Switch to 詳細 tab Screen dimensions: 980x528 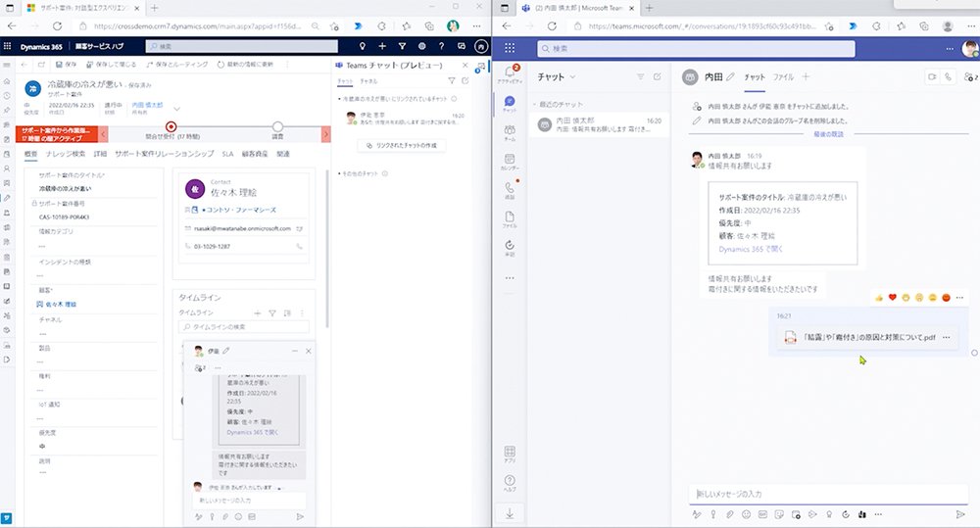tap(100, 154)
